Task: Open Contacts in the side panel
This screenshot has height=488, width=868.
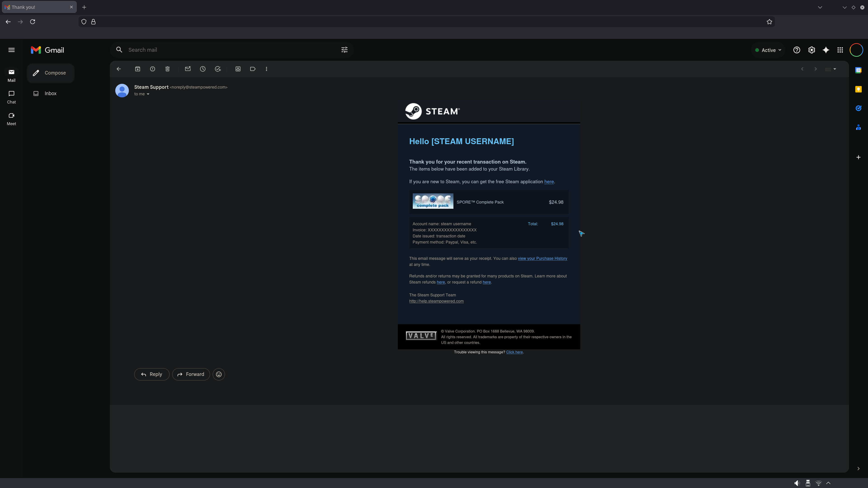Action: (x=859, y=127)
